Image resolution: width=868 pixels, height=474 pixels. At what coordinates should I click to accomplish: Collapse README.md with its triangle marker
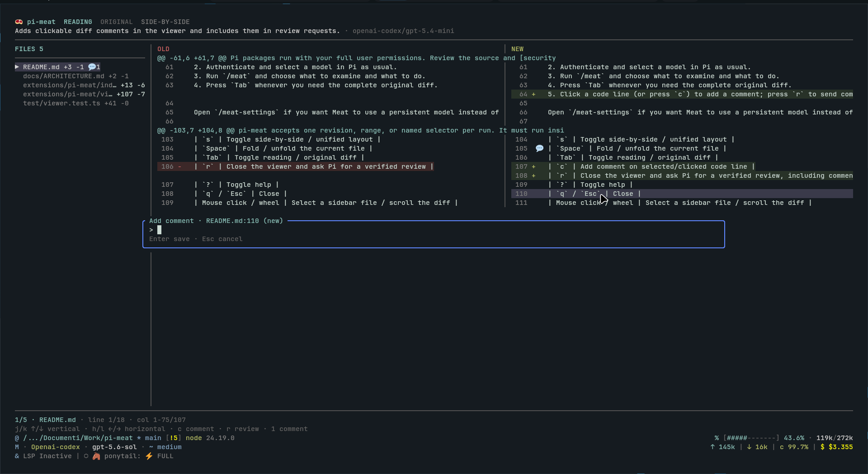point(17,67)
